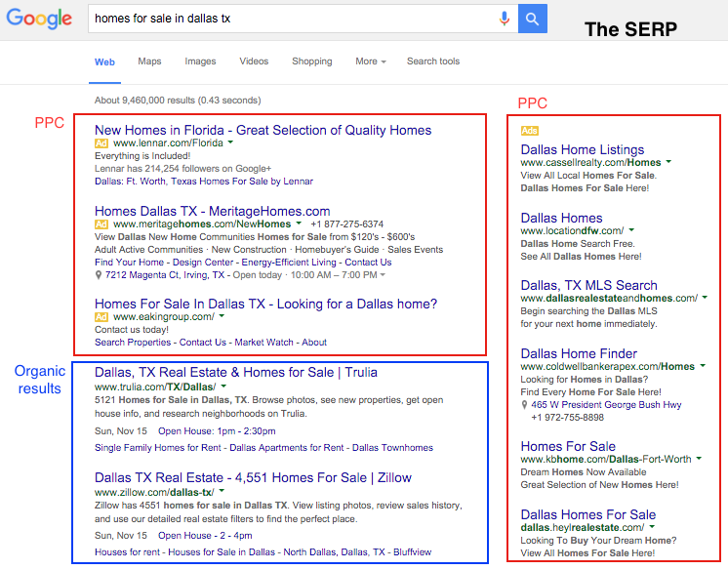Click Energy-Efficient Living sitelink
This screenshot has width=728, height=570.
[288, 263]
